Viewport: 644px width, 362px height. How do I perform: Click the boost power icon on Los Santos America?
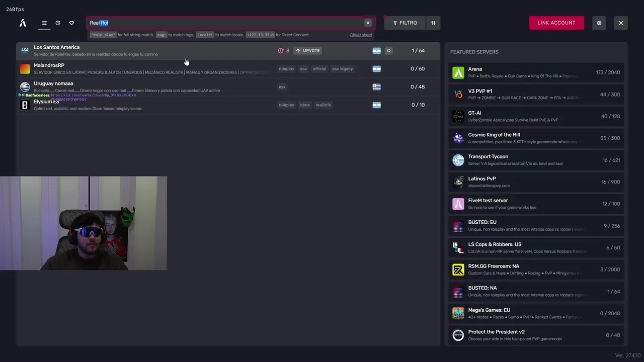tap(281, 50)
